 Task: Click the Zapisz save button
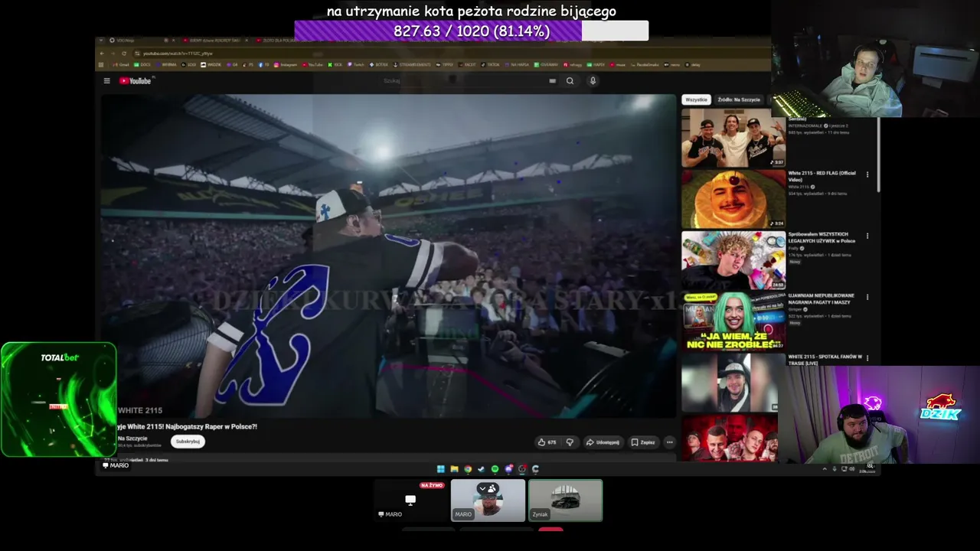click(x=643, y=442)
